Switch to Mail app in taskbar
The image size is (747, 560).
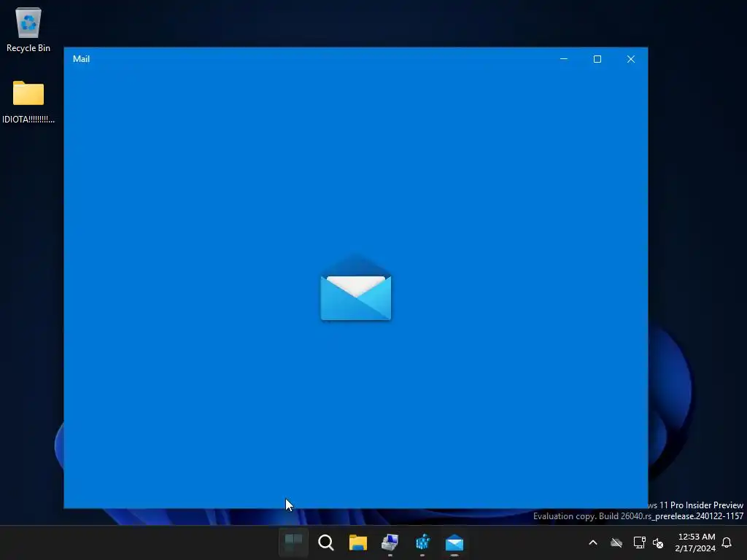454,542
